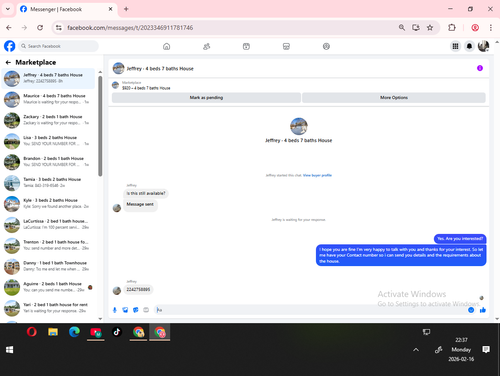Viewport: 500px width, 376px height.
Task: Open Kyle 3 beds 2 baths House chat
Action: click(x=48, y=203)
